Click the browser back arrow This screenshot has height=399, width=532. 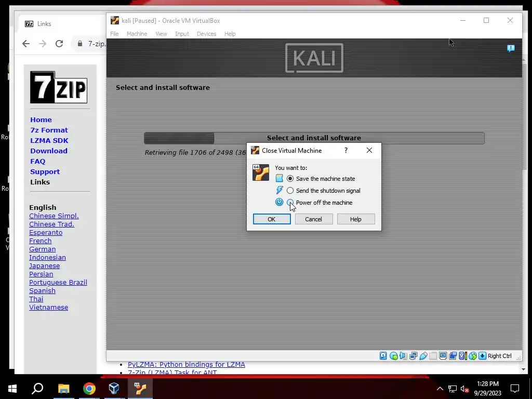coord(26,44)
